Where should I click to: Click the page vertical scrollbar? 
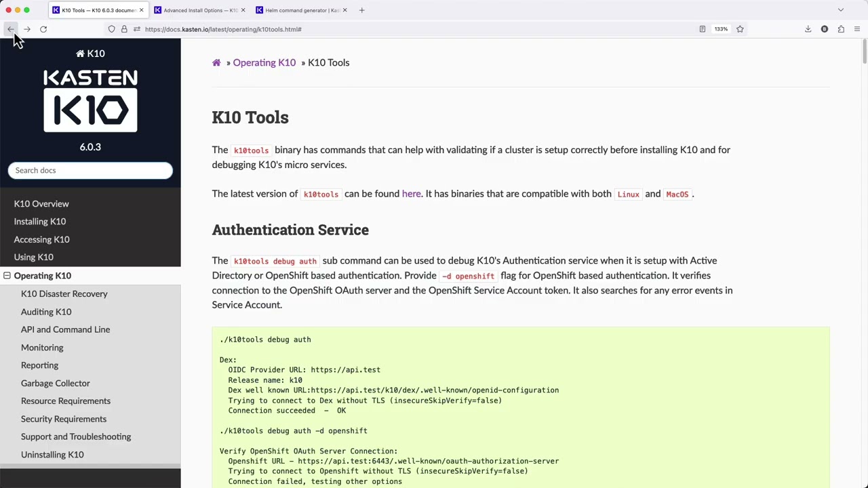click(x=865, y=53)
